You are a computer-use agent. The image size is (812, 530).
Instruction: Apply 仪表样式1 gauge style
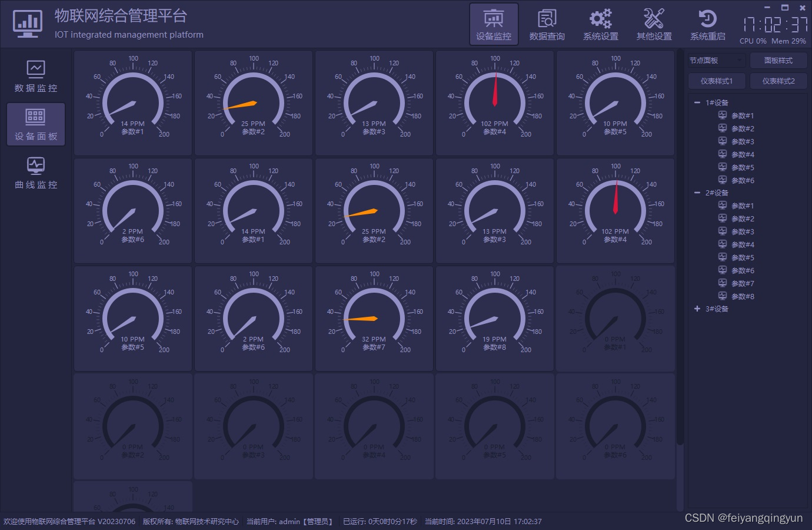(717, 81)
